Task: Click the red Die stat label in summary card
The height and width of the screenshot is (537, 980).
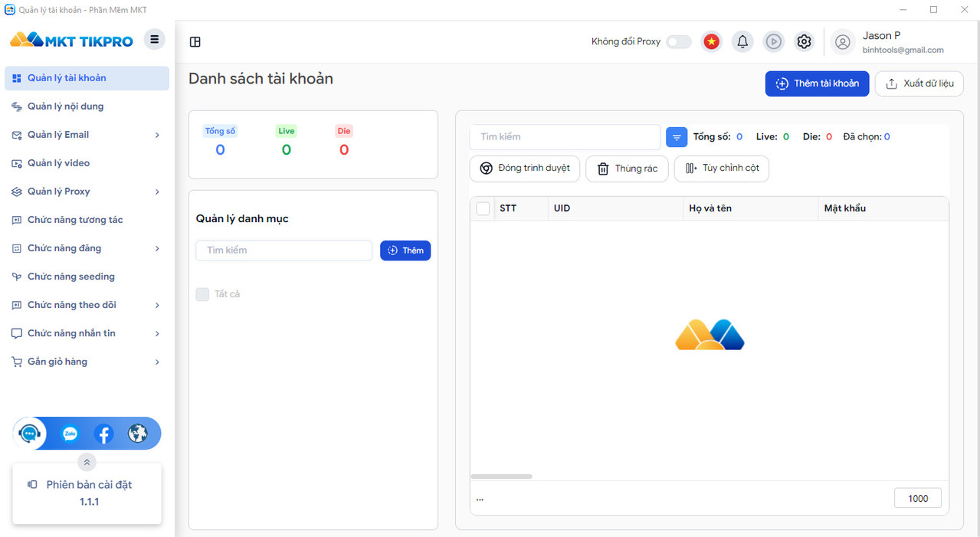Action: click(x=344, y=131)
